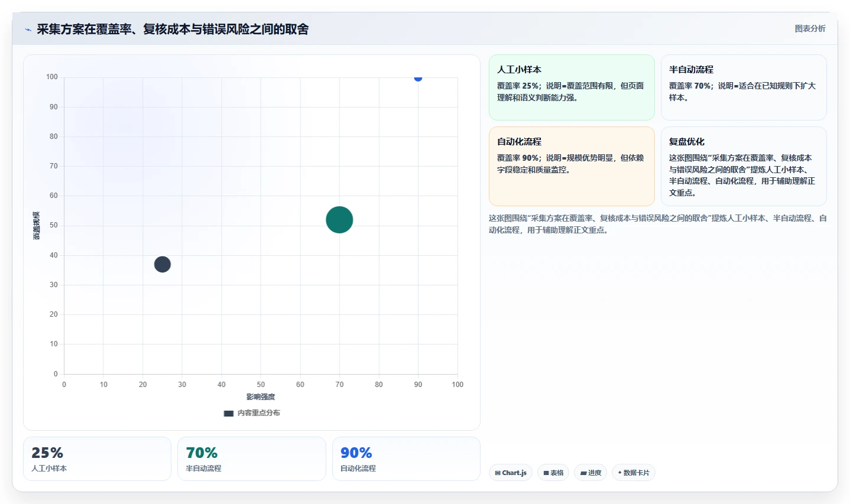Click the Chart.js tag

[x=511, y=473]
